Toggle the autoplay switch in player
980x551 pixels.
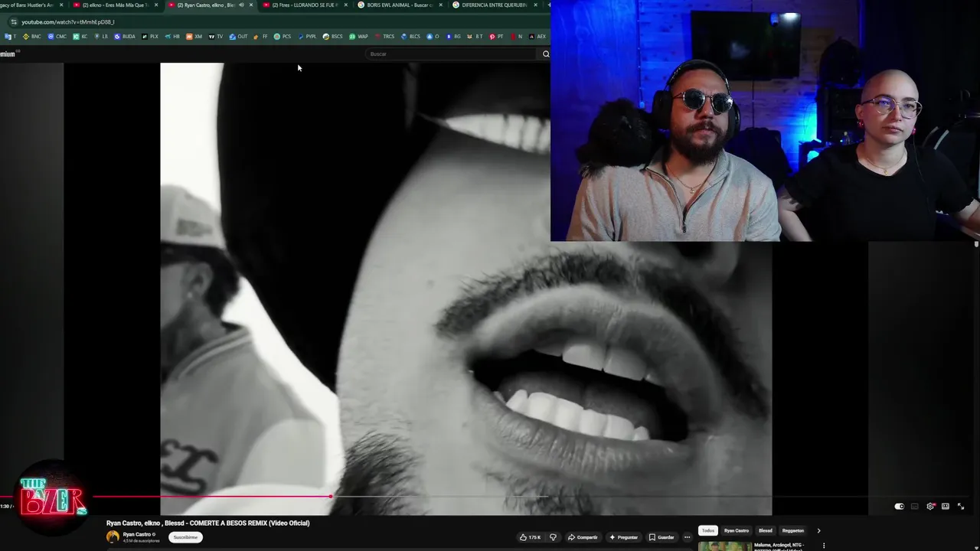(x=900, y=507)
